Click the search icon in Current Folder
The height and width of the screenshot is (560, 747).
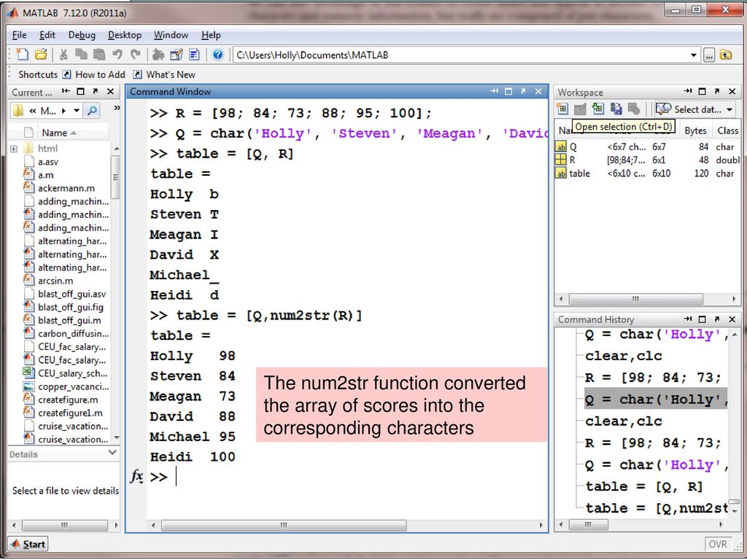point(92,111)
